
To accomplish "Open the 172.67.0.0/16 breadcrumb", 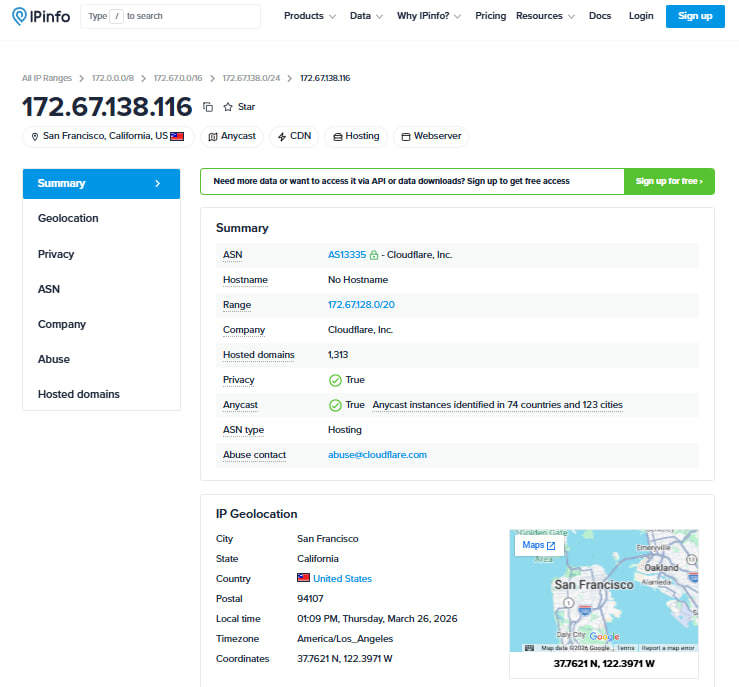I will coord(178,78).
